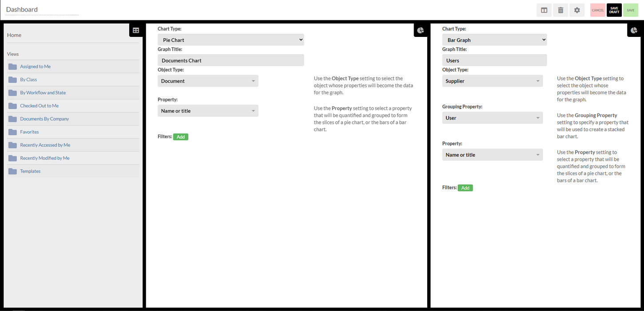Click the table widget icon on Home panel
The image size is (644, 311).
[136, 30]
